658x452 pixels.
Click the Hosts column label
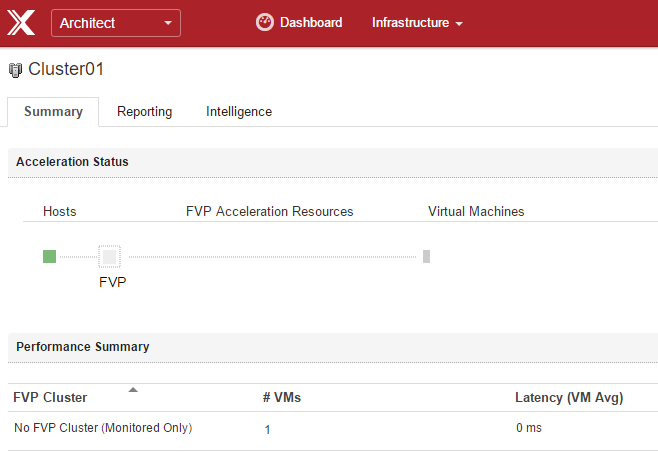click(60, 211)
